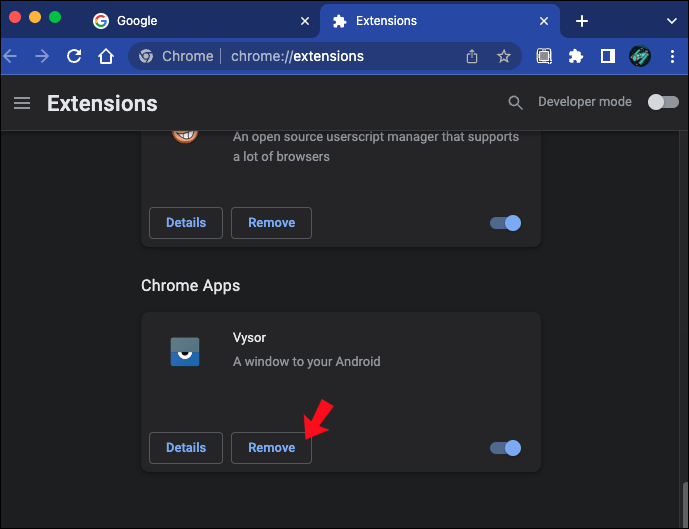Expand the tab search chevron
The width and height of the screenshot is (689, 529).
[671, 21]
